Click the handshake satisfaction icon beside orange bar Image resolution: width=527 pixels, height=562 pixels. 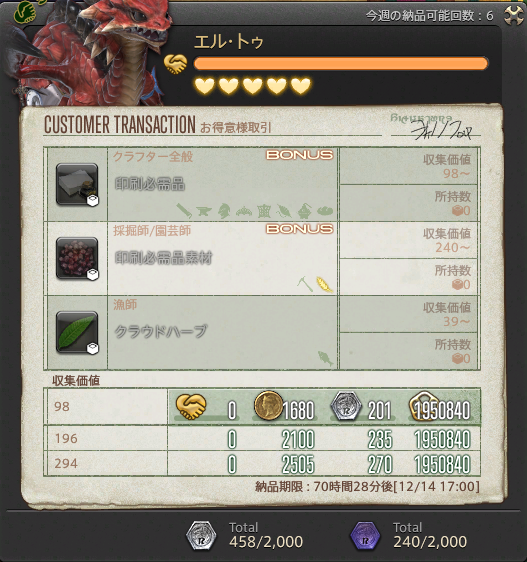(x=176, y=64)
